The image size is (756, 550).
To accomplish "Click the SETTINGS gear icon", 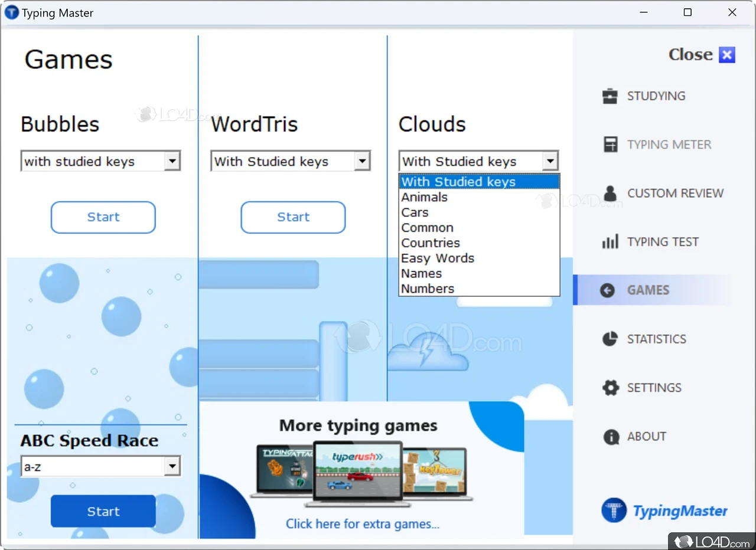I will click(x=611, y=387).
